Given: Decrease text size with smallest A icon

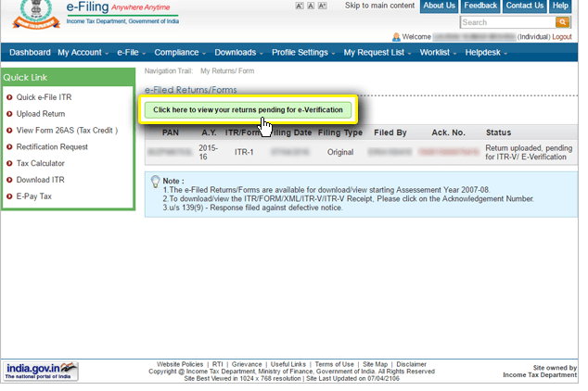Looking at the screenshot, I should pos(299,6).
